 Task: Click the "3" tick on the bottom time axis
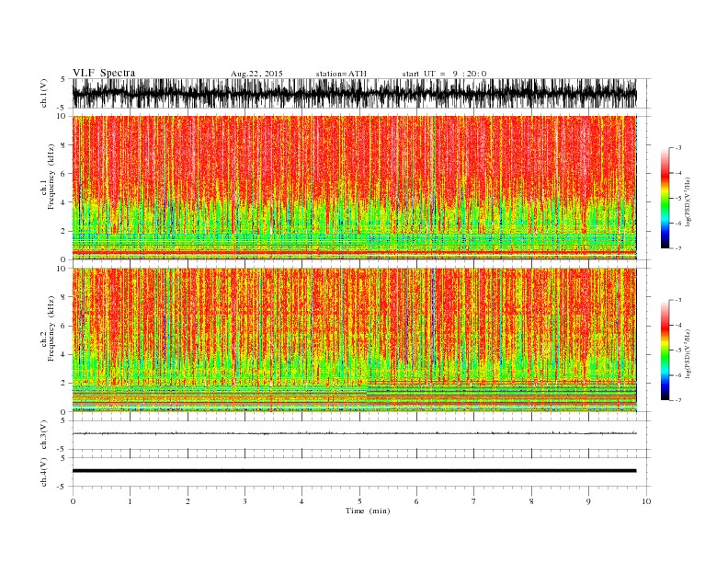click(245, 501)
